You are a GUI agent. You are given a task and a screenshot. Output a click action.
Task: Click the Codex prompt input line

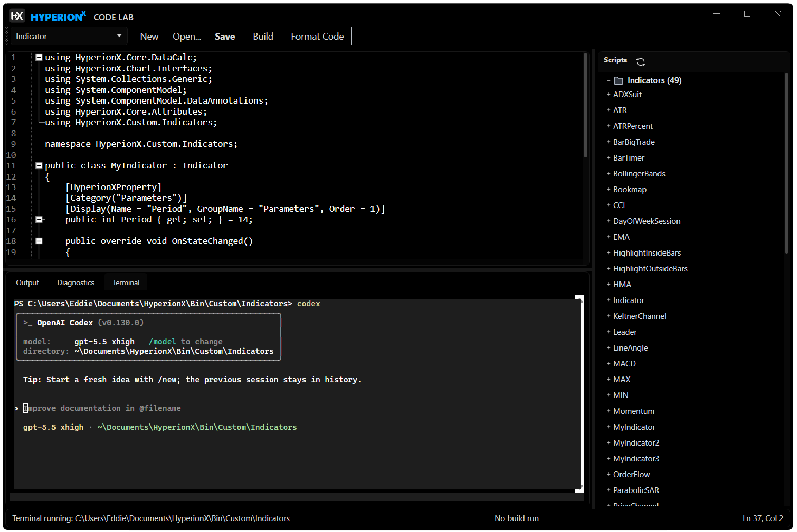coord(102,408)
